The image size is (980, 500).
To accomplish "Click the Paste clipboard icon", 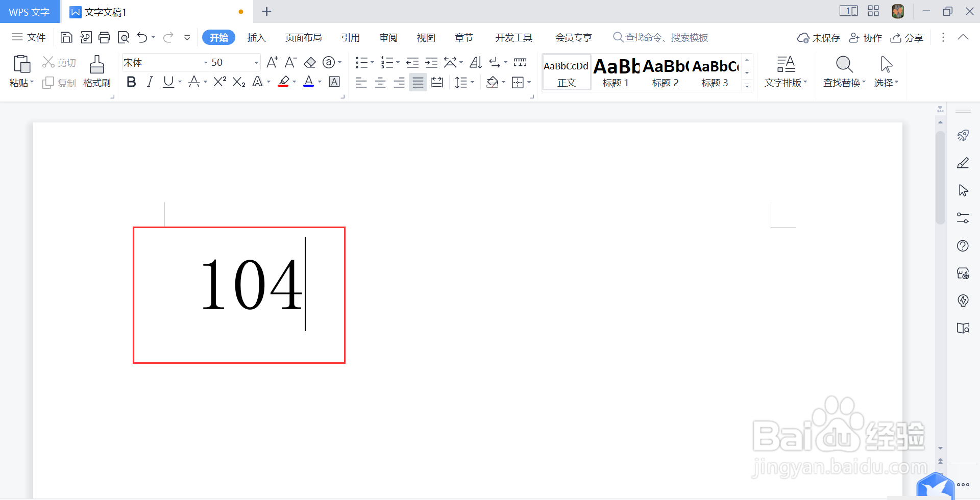I will 21,64.
